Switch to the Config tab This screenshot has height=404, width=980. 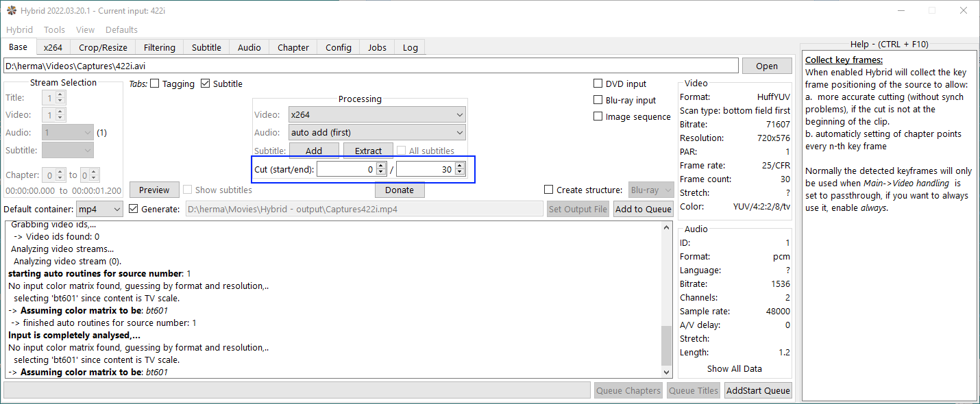(x=339, y=47)
